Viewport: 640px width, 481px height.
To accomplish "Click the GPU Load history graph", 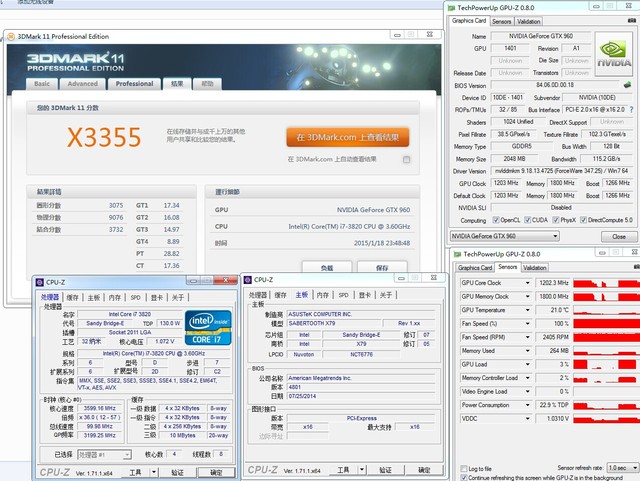I will click(607, 364).
